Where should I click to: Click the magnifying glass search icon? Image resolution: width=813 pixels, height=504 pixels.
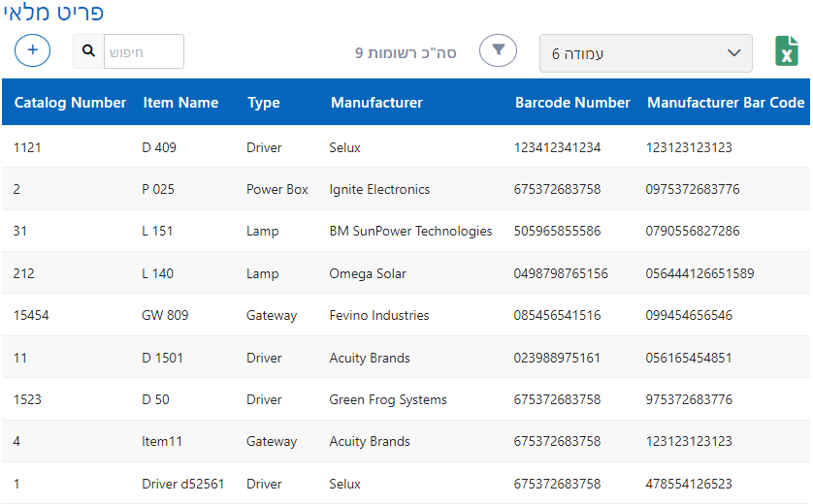pos(88,51)
